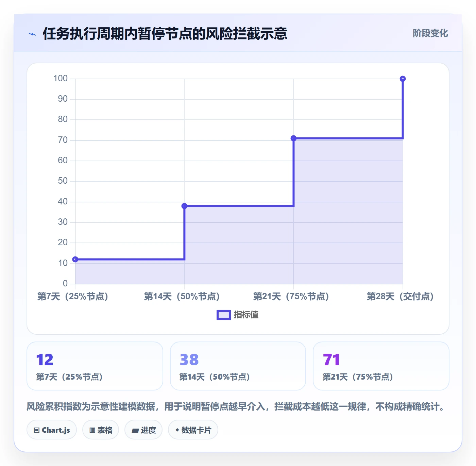Click the x-axis label 第28天（交付点）
Image resolution: width=476 pixels, height=466 pixels.
[x=400, y=296]
